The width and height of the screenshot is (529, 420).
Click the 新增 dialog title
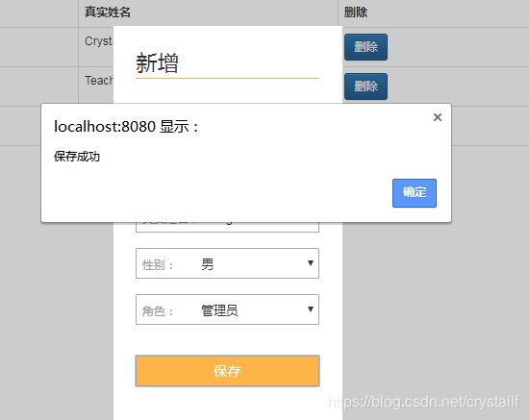click(x=157, y=63)
